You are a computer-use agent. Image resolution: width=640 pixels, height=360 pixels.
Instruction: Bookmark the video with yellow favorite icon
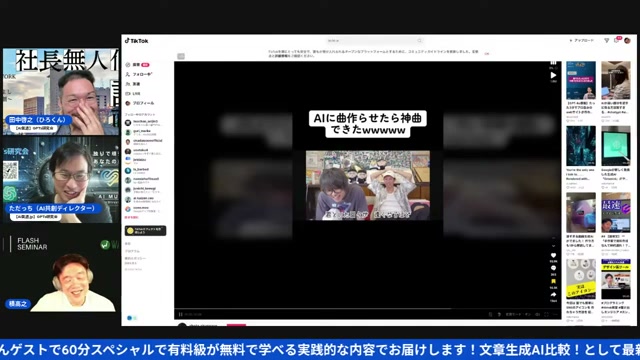[x=553, y=281]
